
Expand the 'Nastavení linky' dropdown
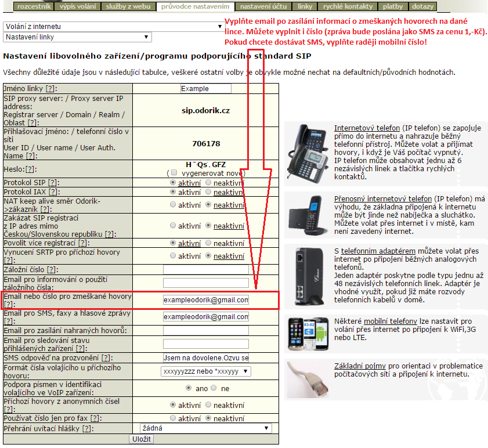(77, 37)
